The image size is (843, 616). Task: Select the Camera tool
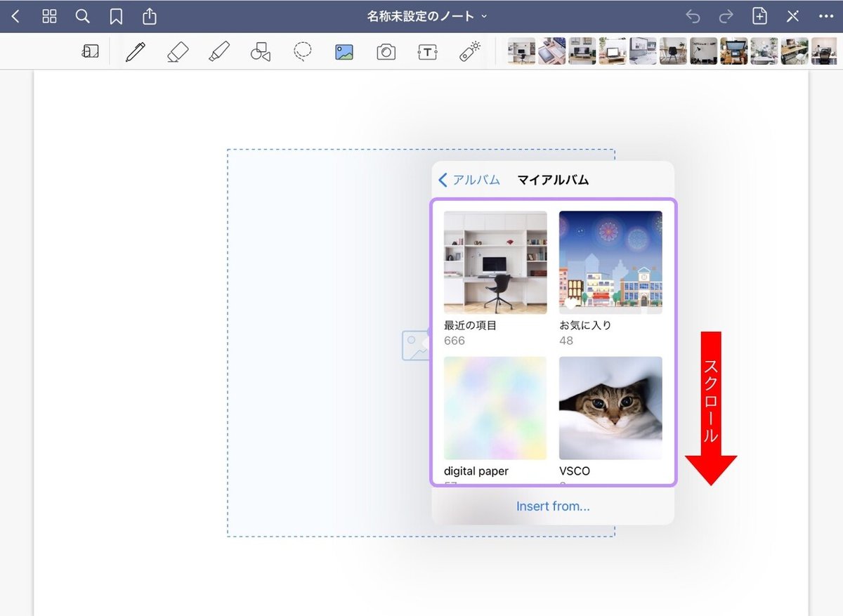tap(386, 52)
